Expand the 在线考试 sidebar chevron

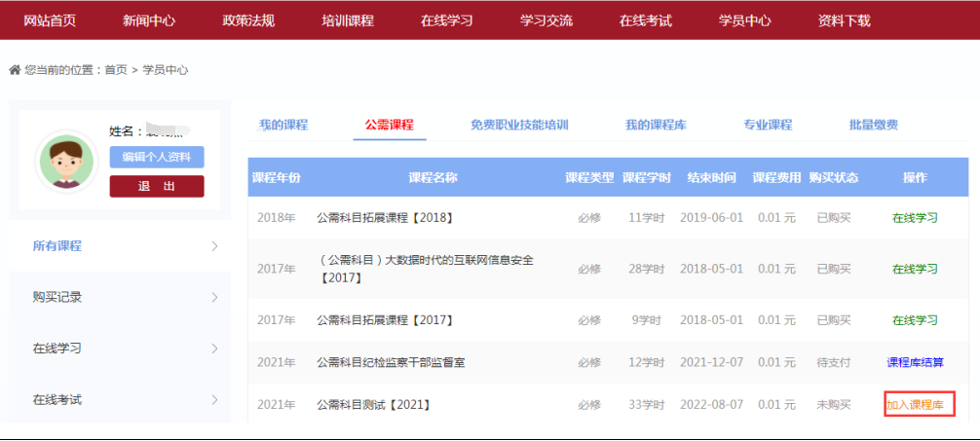point(214,400)
